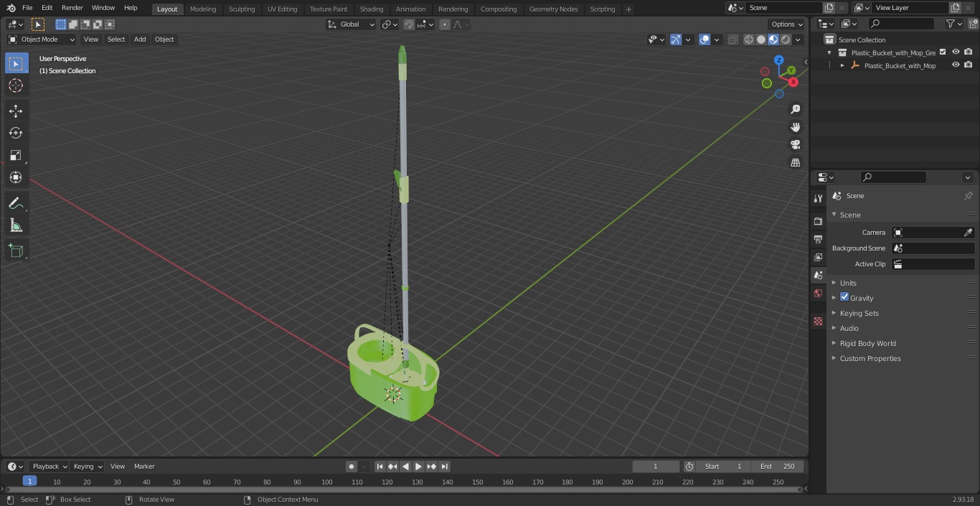Viewport: 980px width, 506px height.
Task: Click the Pan view hand icon
Action: (x=796, y=127)
